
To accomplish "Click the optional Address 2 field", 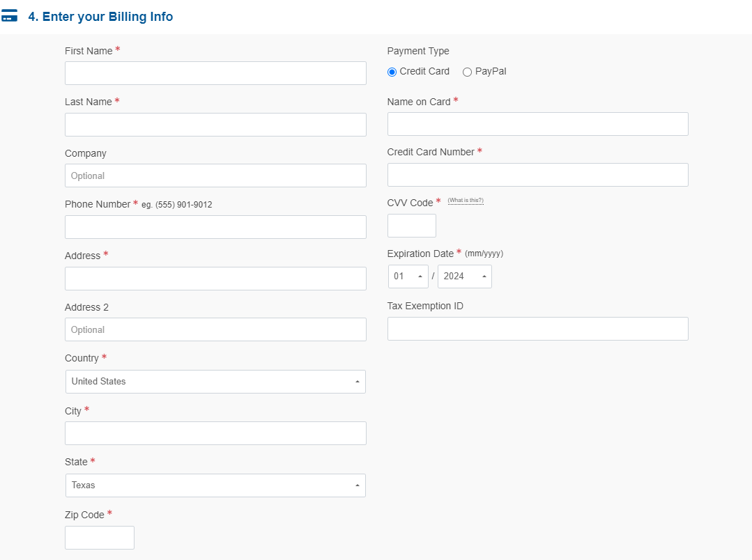I will point(215,329).
